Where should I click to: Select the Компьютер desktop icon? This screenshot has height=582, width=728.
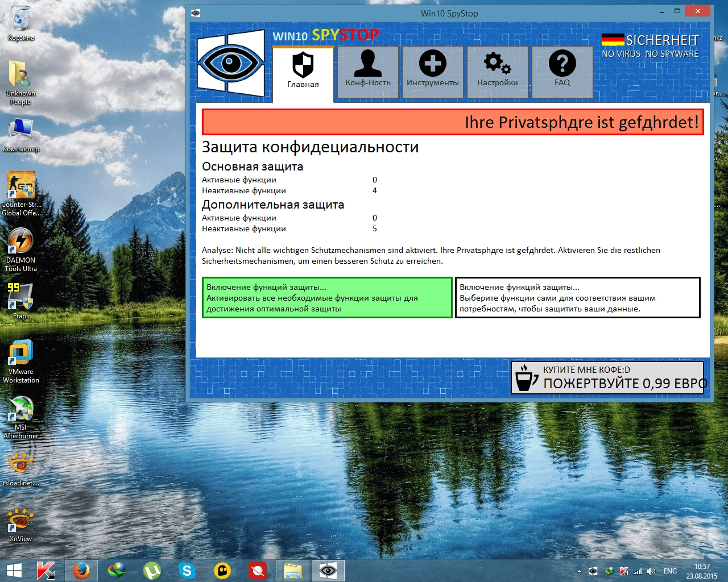tap(21, 135)
